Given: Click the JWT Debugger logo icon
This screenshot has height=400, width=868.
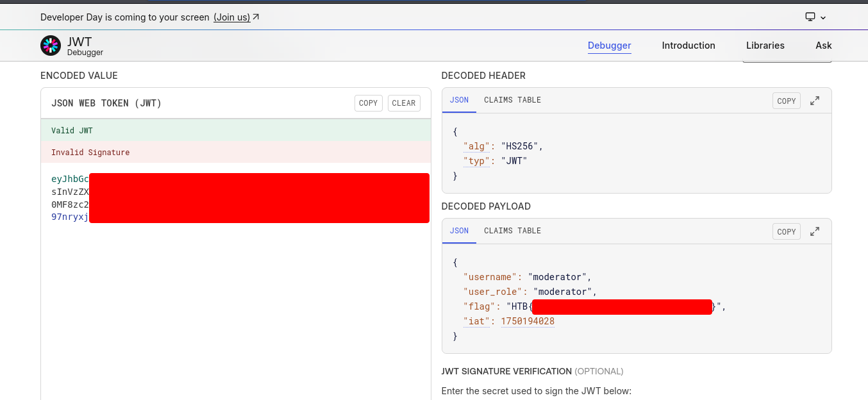Looking at the screenshot, I should 51,46.
